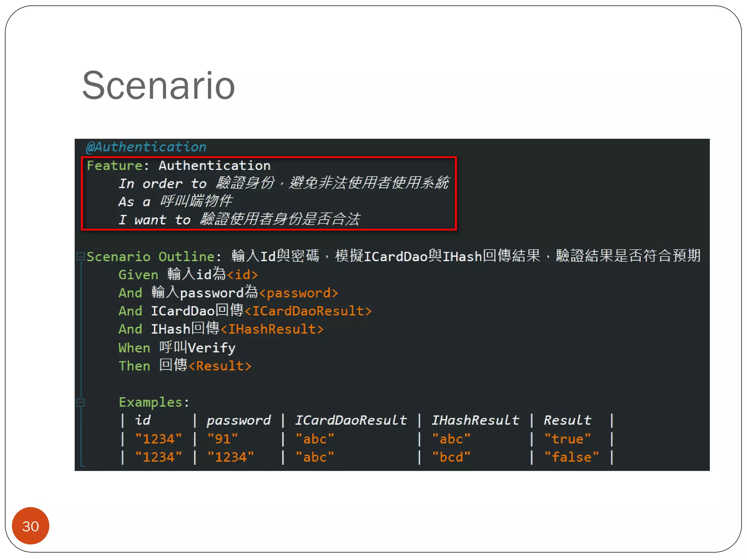Click the <ICardDaoResult> placeholder
The image size is (747, 560).
click(308, 311)
